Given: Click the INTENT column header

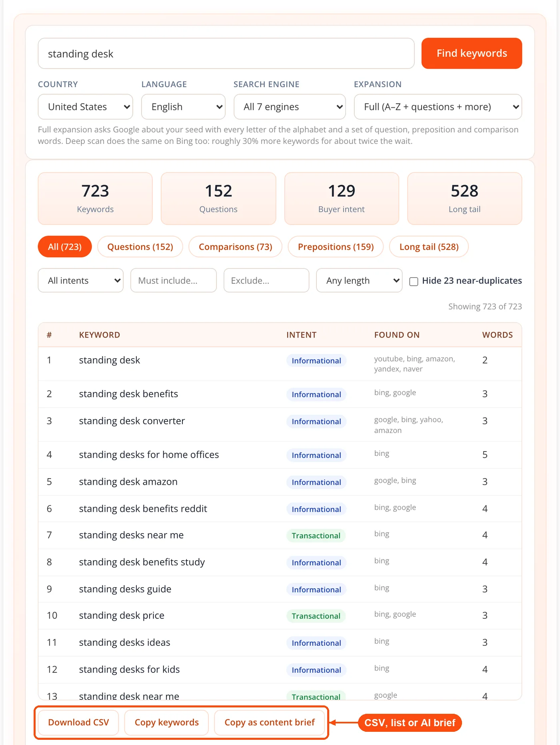Looking at the screenshot, I should (301, 335).
